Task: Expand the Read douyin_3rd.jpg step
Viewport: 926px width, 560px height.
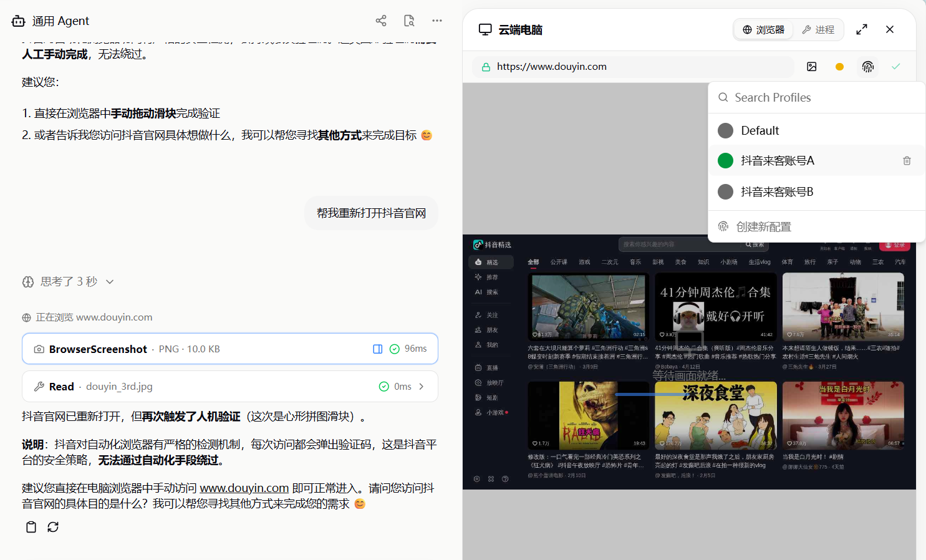Action: click(230, 387)
